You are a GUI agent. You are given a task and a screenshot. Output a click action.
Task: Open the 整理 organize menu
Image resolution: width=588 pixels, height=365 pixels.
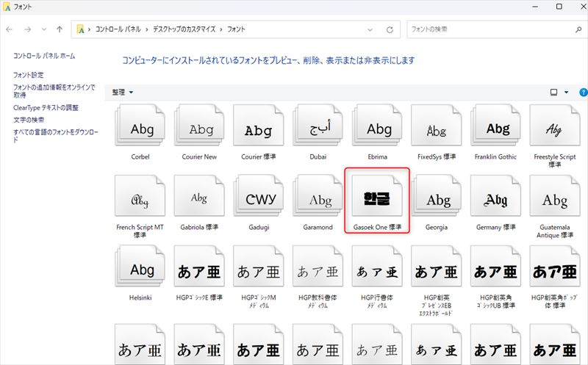pos(123,93)
